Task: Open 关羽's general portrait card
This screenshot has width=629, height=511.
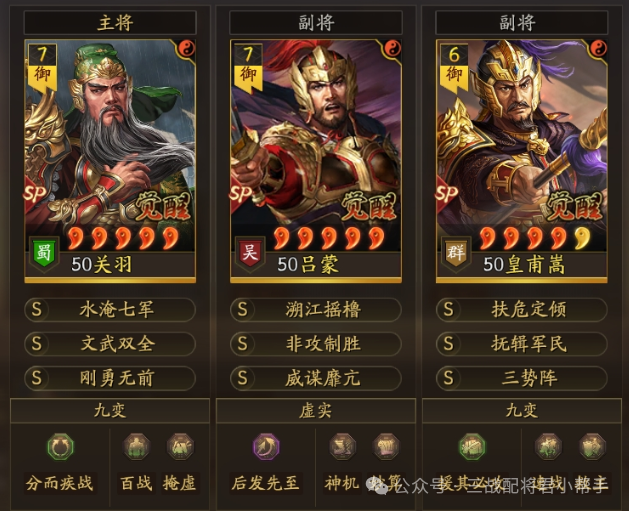Action: point(110,161)
